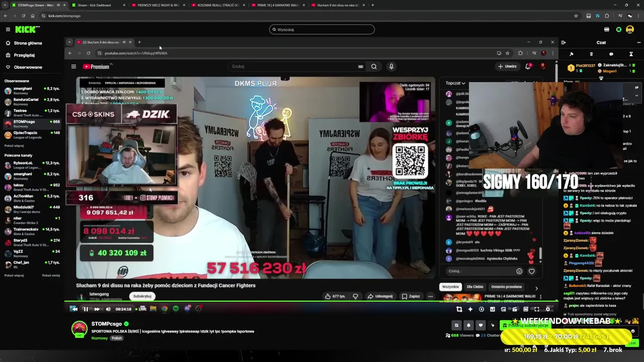The width and height of the screenshot is (644, 362).
Task: Click the Kick stream progress bar
Action: tap(311, 302)
